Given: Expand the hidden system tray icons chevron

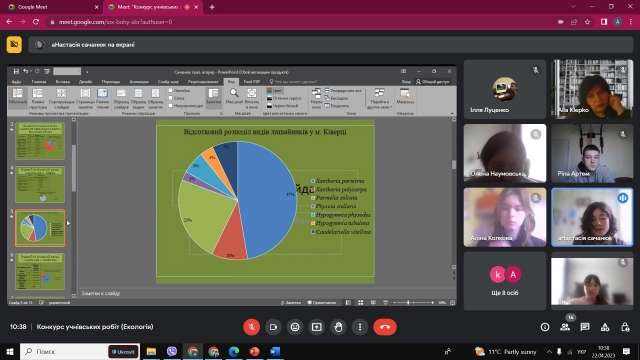Looking at the screenshot, I should tap(549, 351).
